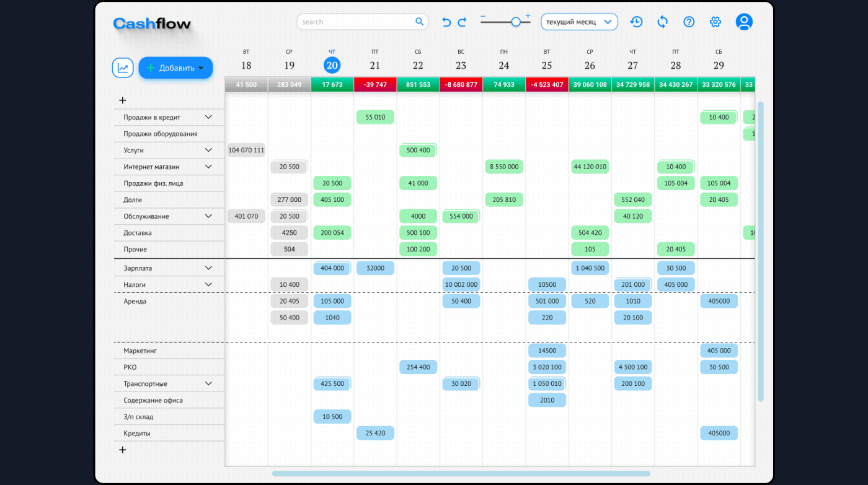Click the horizontal scrollbar at bottom
The image size is (868, 485).
click(x=461, y=474)
